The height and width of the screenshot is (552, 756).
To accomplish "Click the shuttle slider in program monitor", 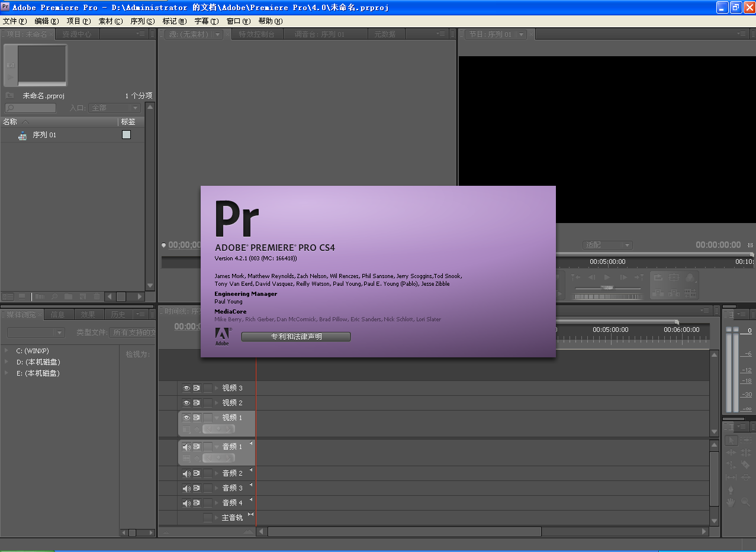I will click(x=607, y=288).
